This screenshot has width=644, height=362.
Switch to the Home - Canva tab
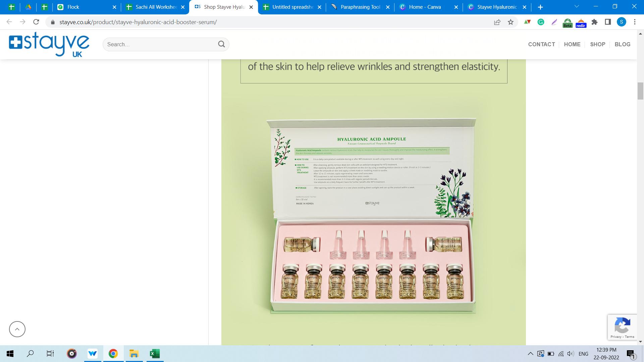tap(425, 7)
